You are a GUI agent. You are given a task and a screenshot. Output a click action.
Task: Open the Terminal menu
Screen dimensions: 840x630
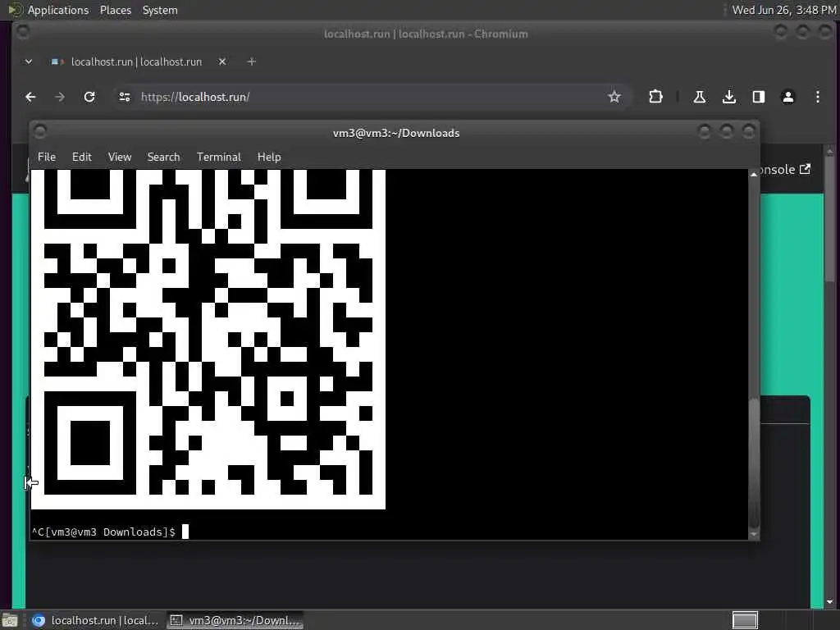click(218, 157)
